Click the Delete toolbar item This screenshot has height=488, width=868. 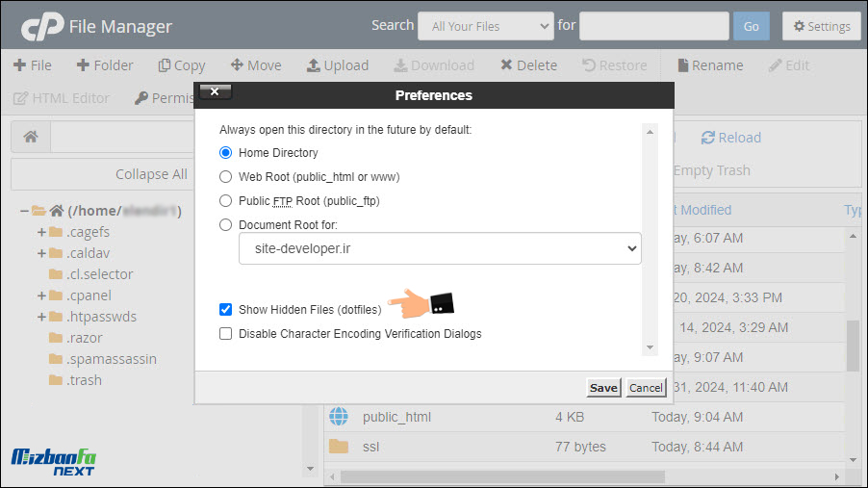(x=528, y=65)
